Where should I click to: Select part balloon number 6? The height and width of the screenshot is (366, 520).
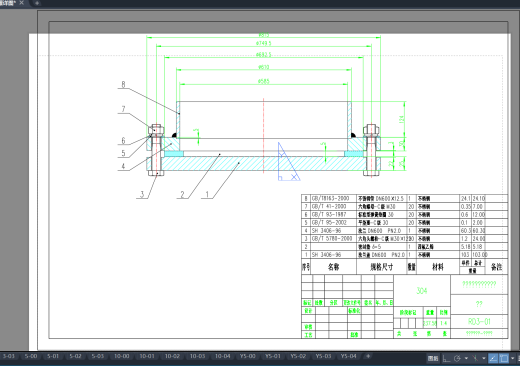click(123, 141)
